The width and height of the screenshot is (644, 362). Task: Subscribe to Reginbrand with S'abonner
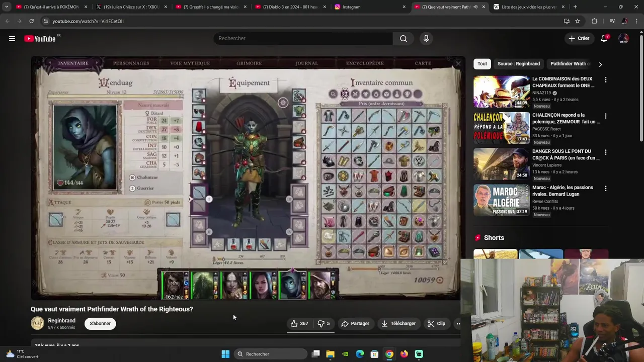click(100, 324)
